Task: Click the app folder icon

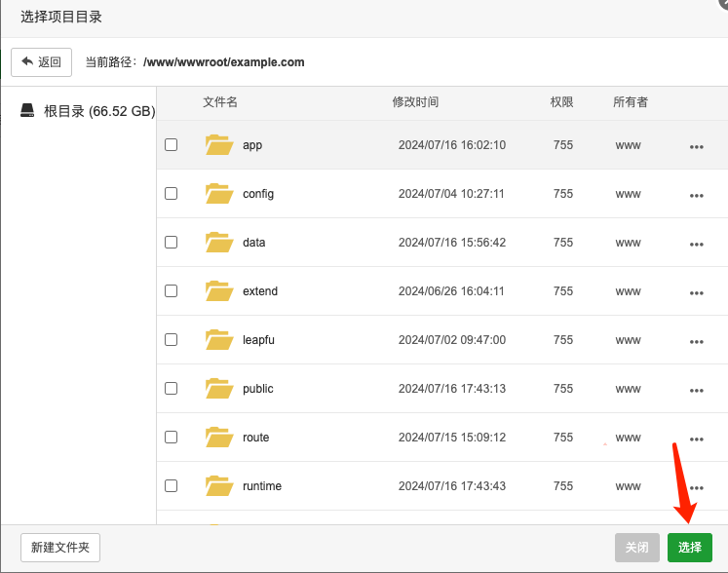Action: 219,145
